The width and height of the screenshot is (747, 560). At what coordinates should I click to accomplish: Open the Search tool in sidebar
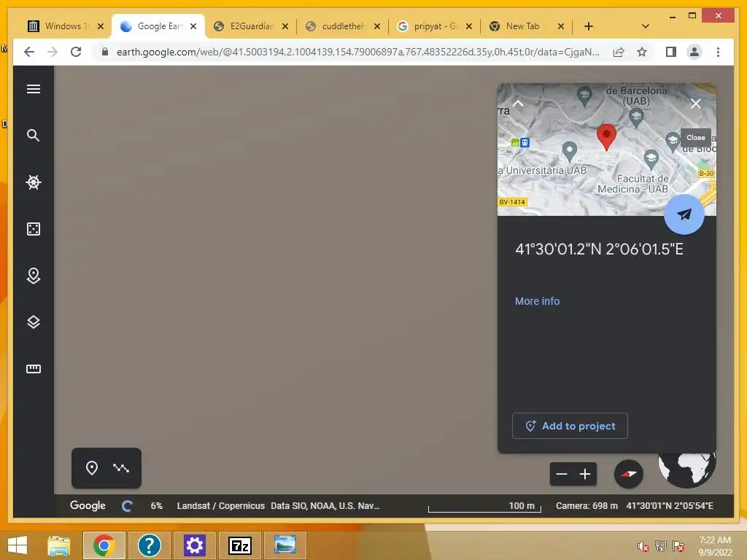coord(34,135)
